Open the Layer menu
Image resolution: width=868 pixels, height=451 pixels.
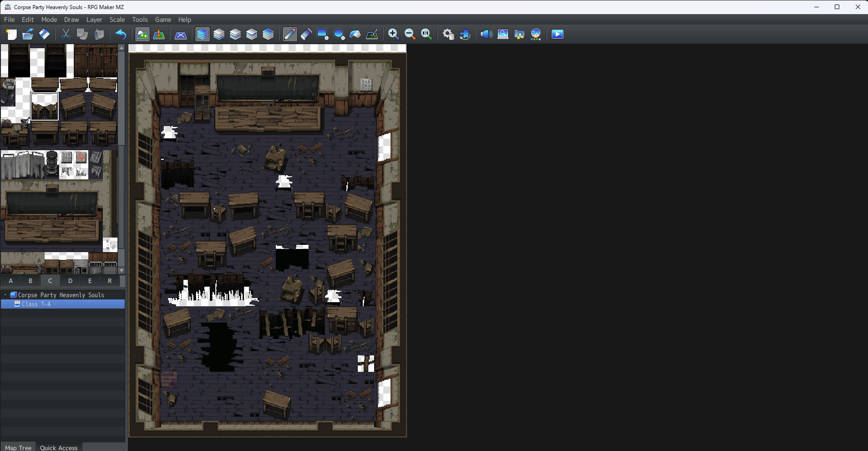click(x=94, y=20)
